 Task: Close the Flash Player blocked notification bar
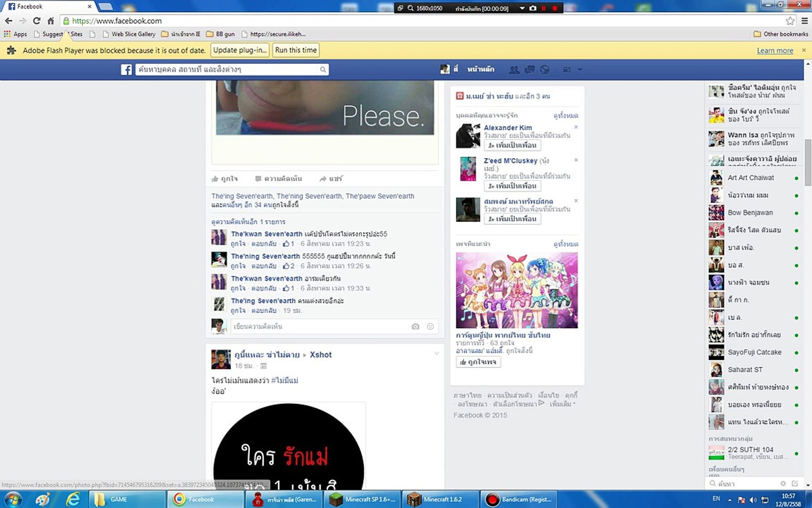804,50
